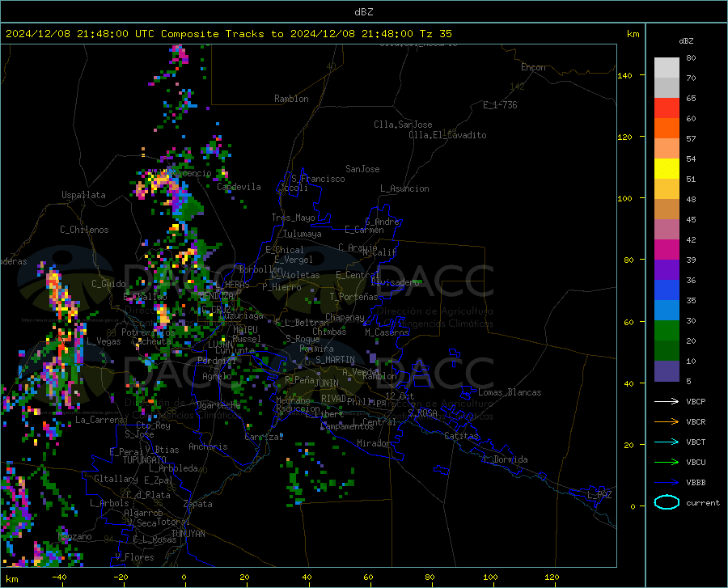Click the Gltallary map label
Viewport: 728px width, 588px height.
pyautogui.click(x=116, y=479)
